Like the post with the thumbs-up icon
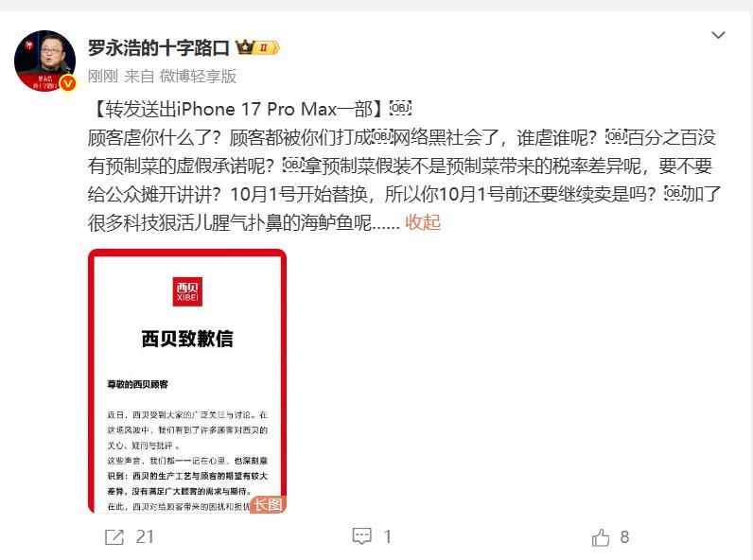753x560 pixels. [x=601, y=537]
